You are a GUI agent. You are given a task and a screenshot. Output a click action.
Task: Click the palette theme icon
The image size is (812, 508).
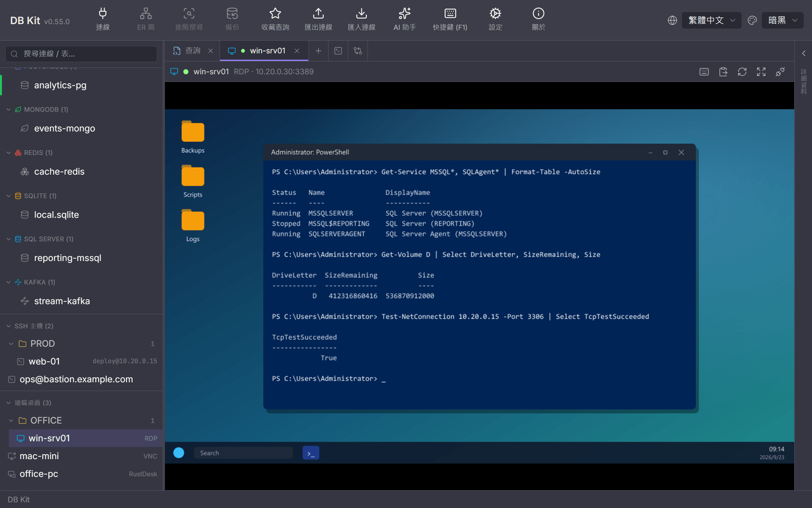[753, 20]
